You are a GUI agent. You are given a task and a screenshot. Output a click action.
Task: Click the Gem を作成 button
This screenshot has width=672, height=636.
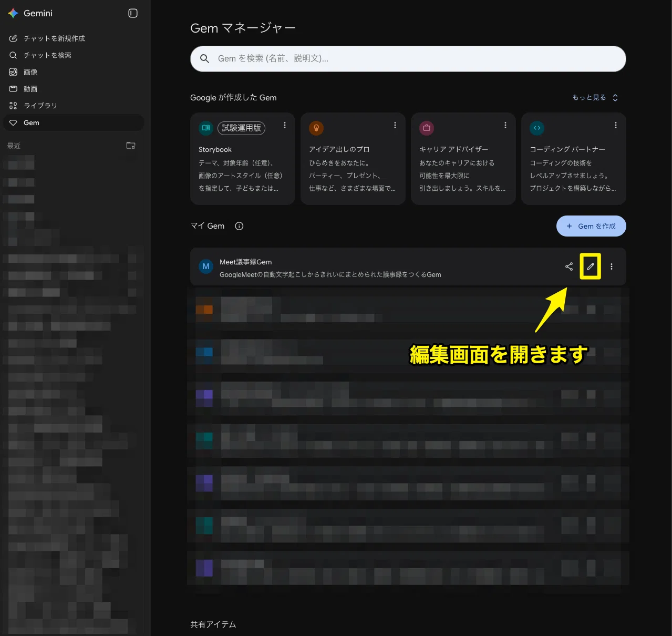pyautogui.click(x=591, y=226)
